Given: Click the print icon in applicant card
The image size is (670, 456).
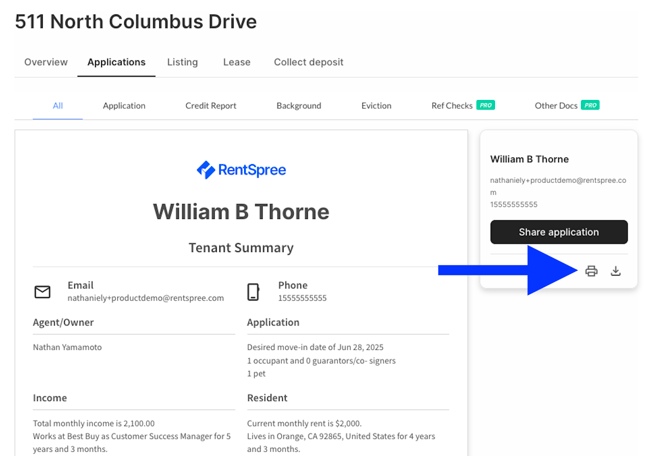Looking at the screenshot, I should [591, 271].
